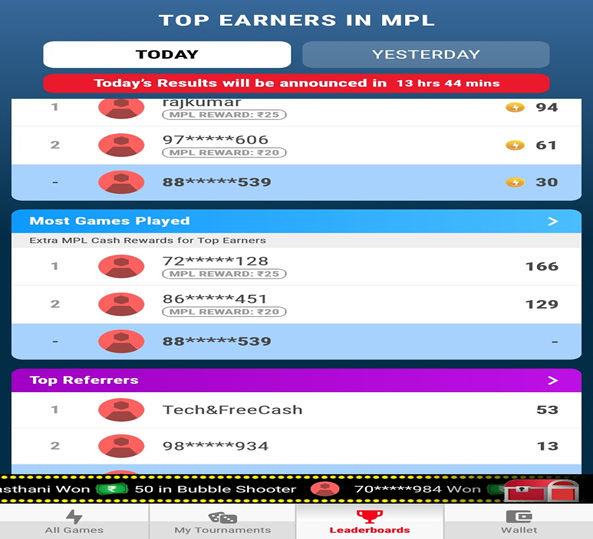593x539 pixels.
Task: Tap Tech&FreeCash avatar icon
Action: coord(121,410)
